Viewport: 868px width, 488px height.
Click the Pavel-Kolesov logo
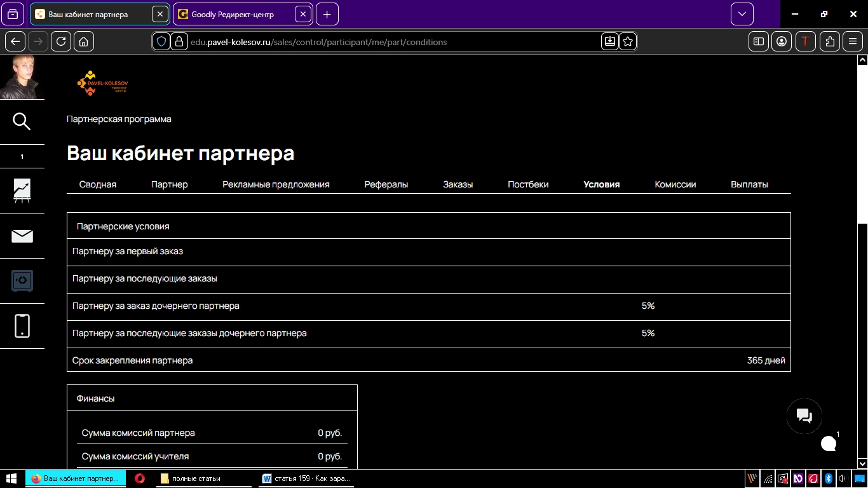(102, 83)
